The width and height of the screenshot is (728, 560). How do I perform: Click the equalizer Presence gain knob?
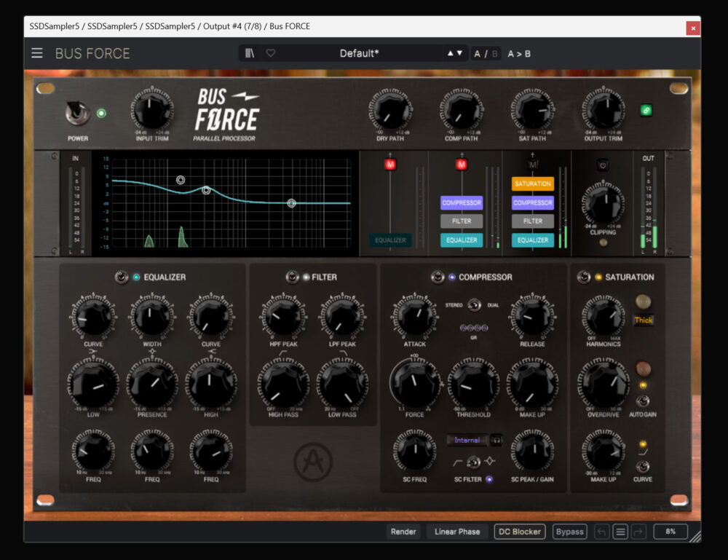click(152, 383)
